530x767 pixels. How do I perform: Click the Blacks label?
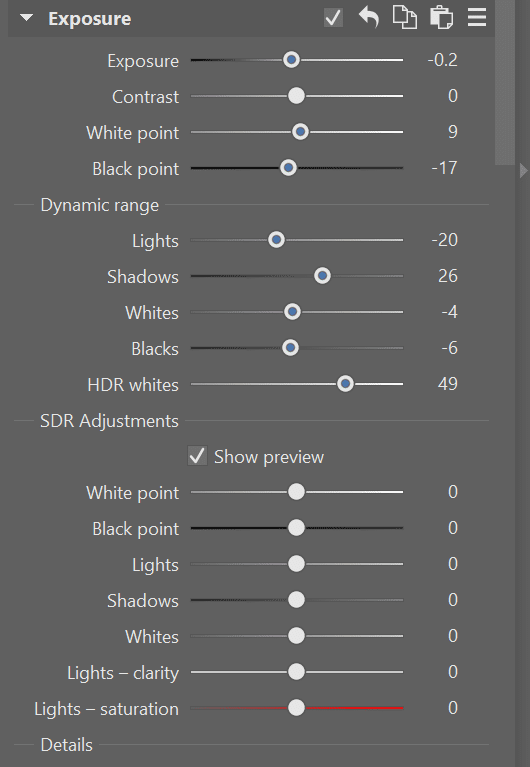point(155,349)
